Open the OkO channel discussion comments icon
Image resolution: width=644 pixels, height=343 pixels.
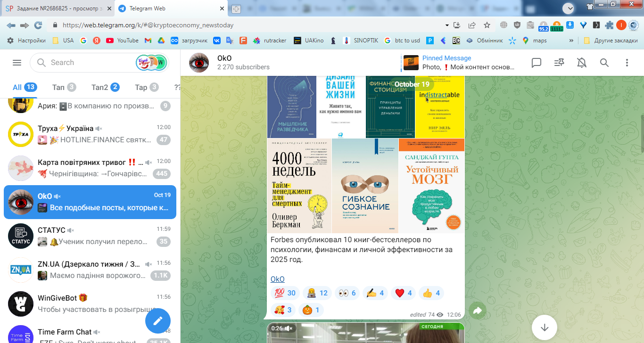pos(537,63)
